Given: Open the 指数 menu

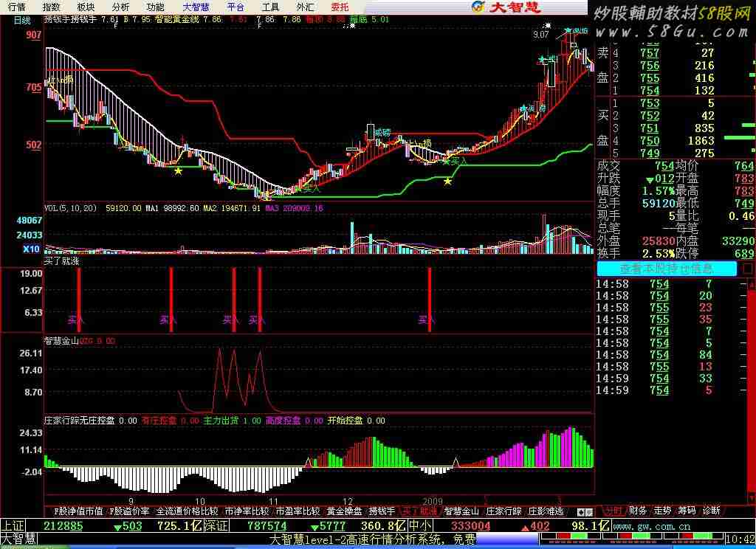Looking at the screenshot, I should coord(51,7).
